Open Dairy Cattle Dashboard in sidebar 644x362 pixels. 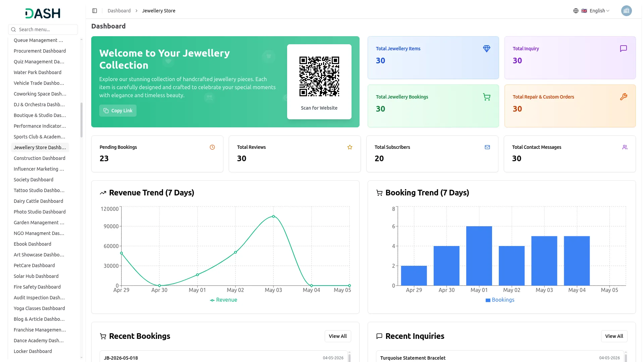40,201
